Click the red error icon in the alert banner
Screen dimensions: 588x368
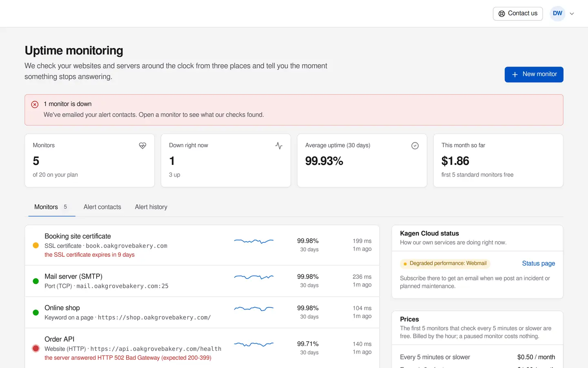click(35, 104)
